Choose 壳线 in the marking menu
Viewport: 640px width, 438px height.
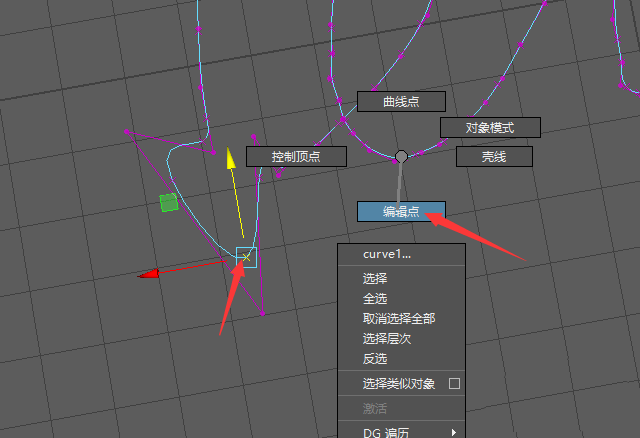[494, 157]
